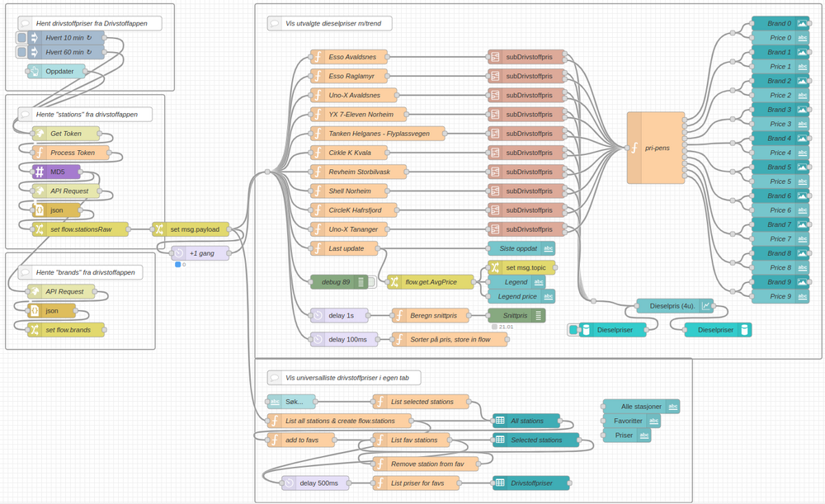825x504 pixels.
Task: Click the chart icon on Dieselpris (4u).
Action: click(706, 306)
